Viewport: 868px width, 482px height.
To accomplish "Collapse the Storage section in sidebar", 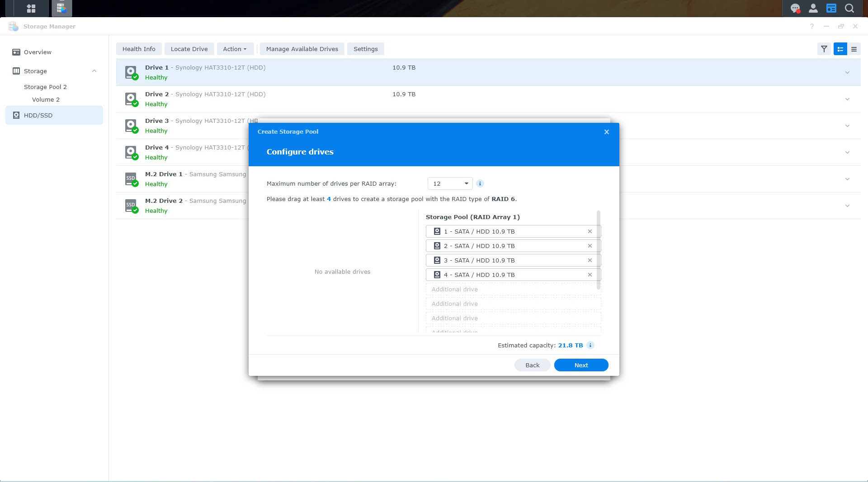I will tap(94, 71).
